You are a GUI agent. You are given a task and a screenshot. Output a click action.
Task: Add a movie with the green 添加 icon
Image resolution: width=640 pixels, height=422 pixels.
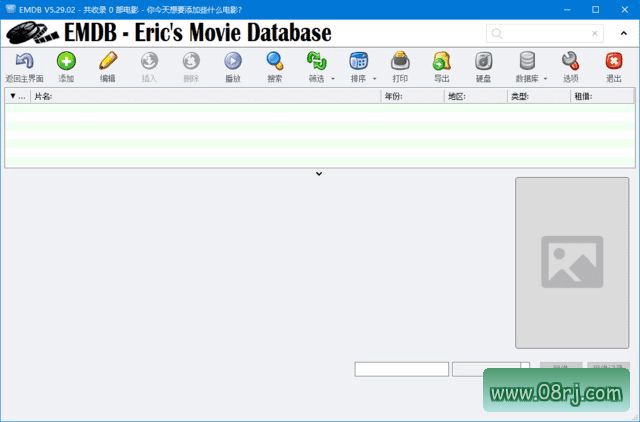[66, 61]
